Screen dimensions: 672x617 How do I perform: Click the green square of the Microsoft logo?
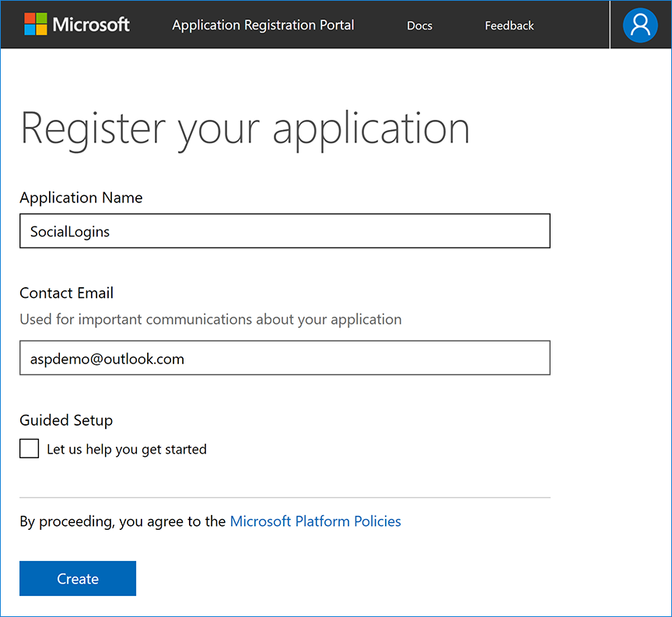(x=41, y=18)
